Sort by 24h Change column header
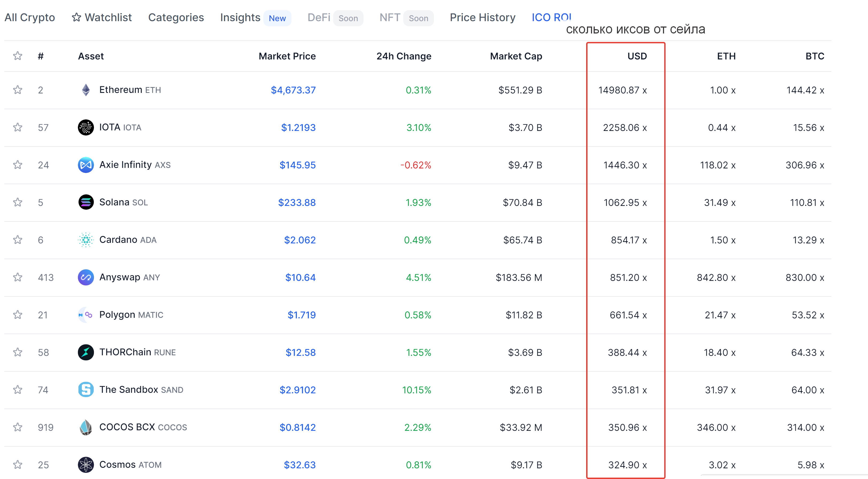Viewport: 868px width, 479px height. pyautogui.click(x=404, y=56)
